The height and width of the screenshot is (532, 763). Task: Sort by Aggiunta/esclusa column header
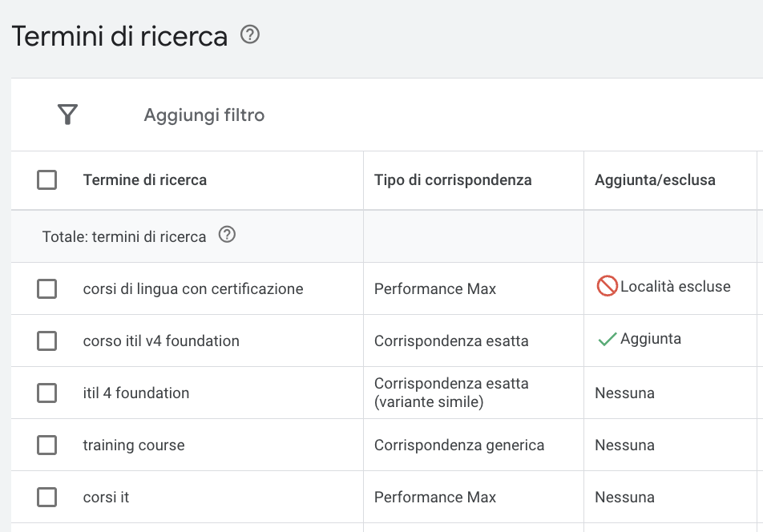(655, 180)
